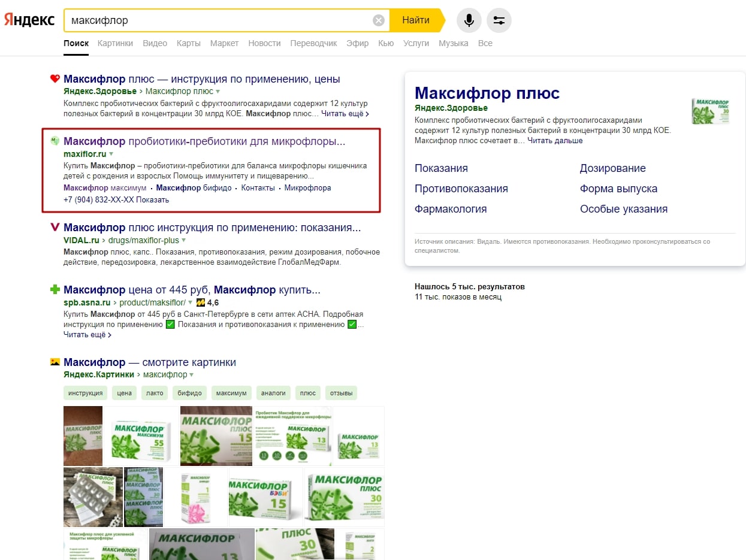Open the Дозирование section of the card
746x560 pixels.
pos(613,168)
